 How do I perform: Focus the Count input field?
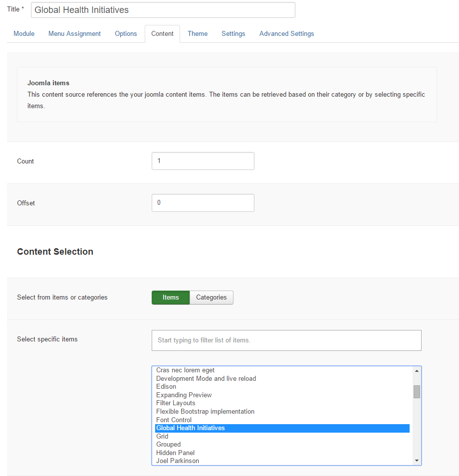(203, 161)
